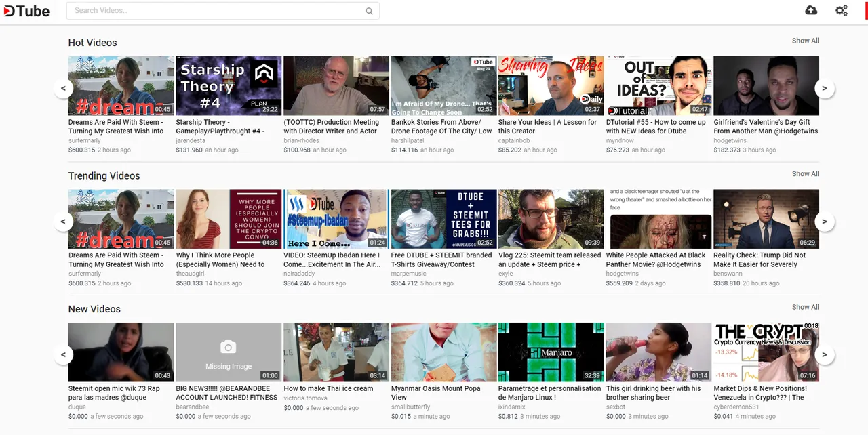868x435 pixels.
Task: Click the $131.960 payout value
Action: 189,150
